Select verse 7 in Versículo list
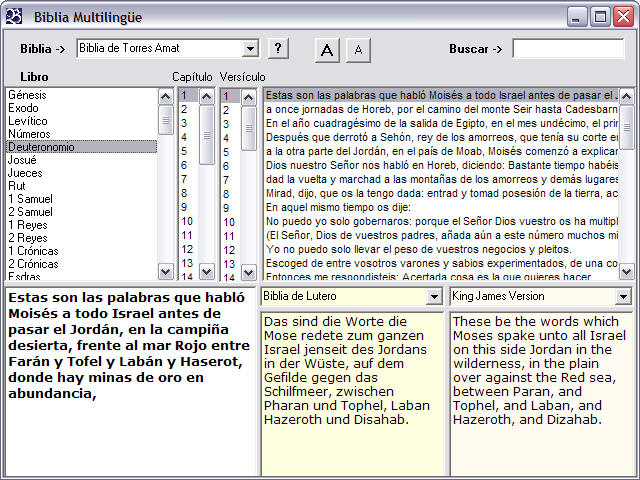Image resolution: width=640 pixels, height=480 pixels. [231, 180]
